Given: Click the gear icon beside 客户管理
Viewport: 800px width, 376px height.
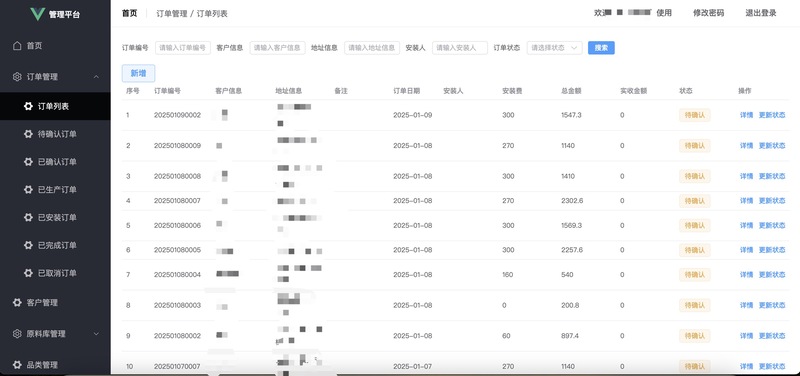Looking at the screenshot, I should click(x=17, y=303).
